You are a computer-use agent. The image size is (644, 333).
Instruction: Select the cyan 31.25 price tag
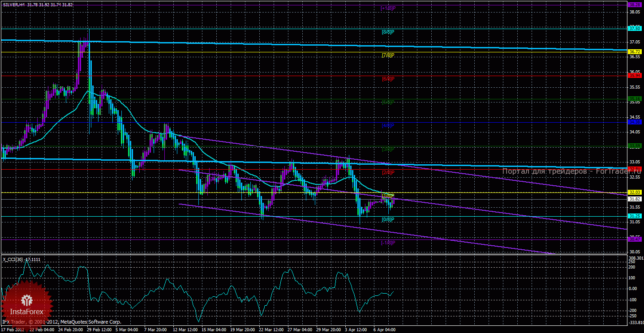tap(635, 216)
